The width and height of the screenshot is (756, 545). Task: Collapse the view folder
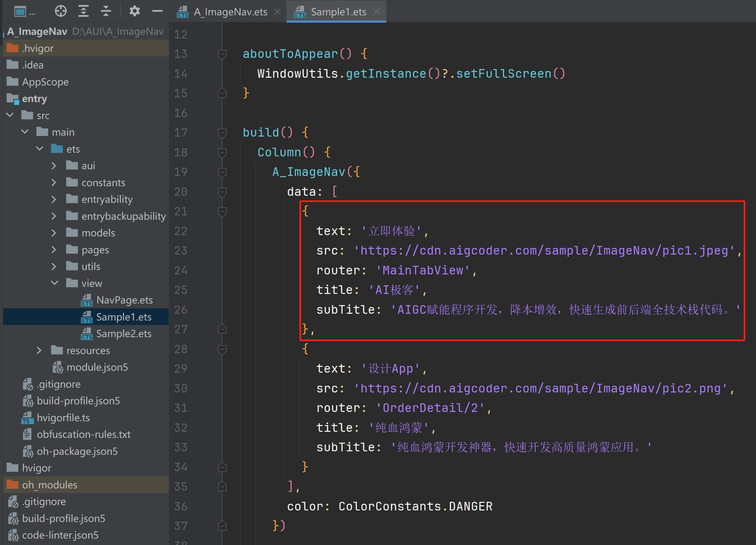click(x=55, y=283)
